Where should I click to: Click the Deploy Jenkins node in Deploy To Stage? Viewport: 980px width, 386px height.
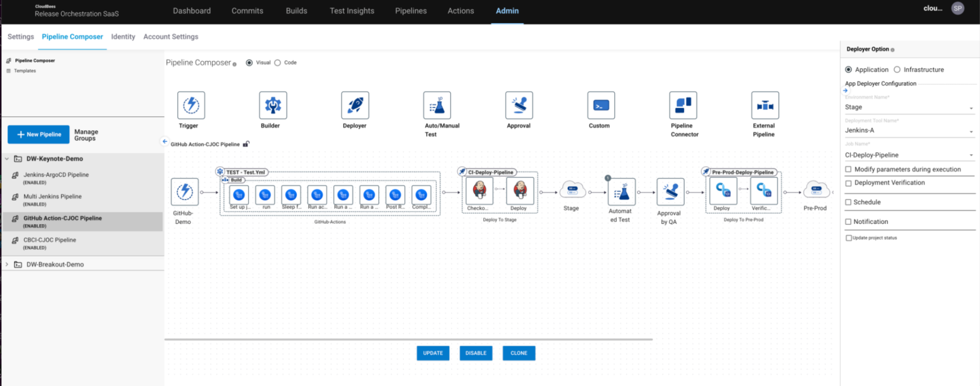[x=520, y=191]
